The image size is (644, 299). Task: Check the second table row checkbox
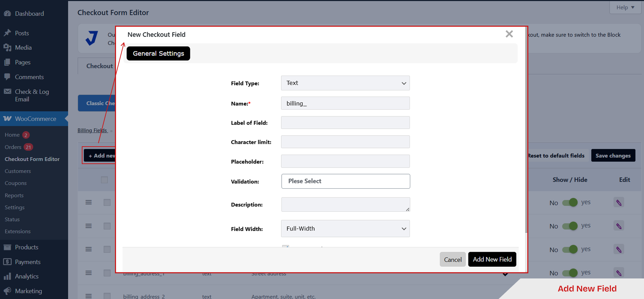[x=107, y=226]
